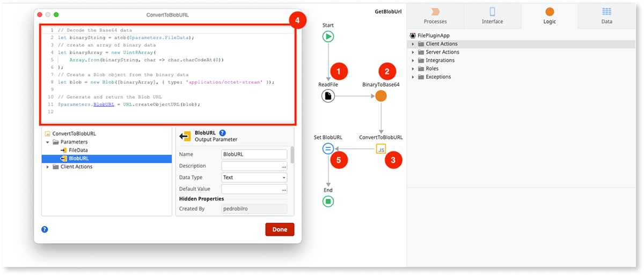Image resolution: width=644 pixels, height=275 pixels.
Task: Select the ReadFile action node
Action: click(x=328, y=96)
